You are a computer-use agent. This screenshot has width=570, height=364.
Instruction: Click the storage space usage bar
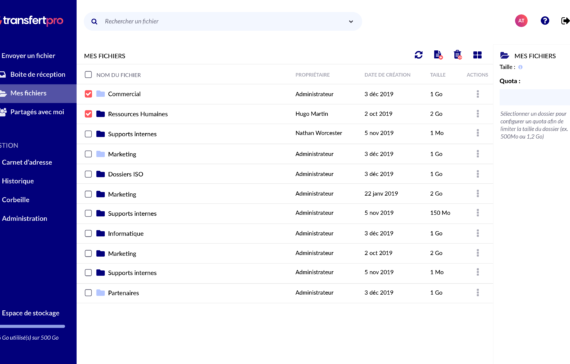[32, 326]
